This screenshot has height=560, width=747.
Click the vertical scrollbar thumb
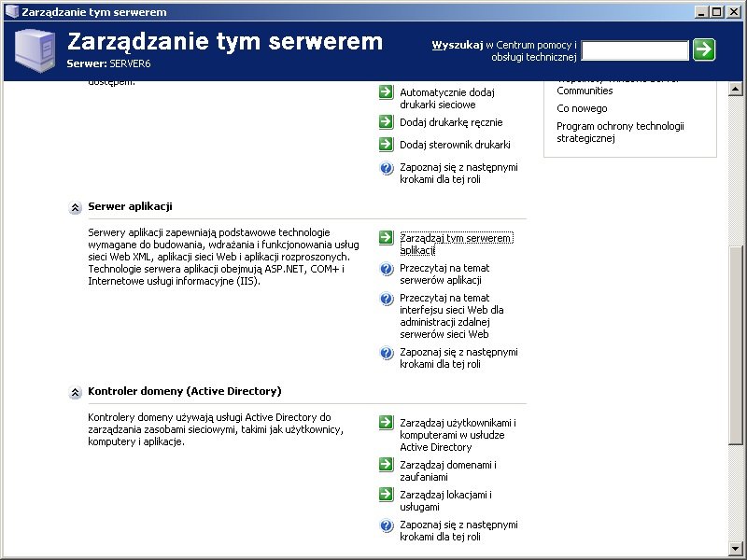coord(735,344)
